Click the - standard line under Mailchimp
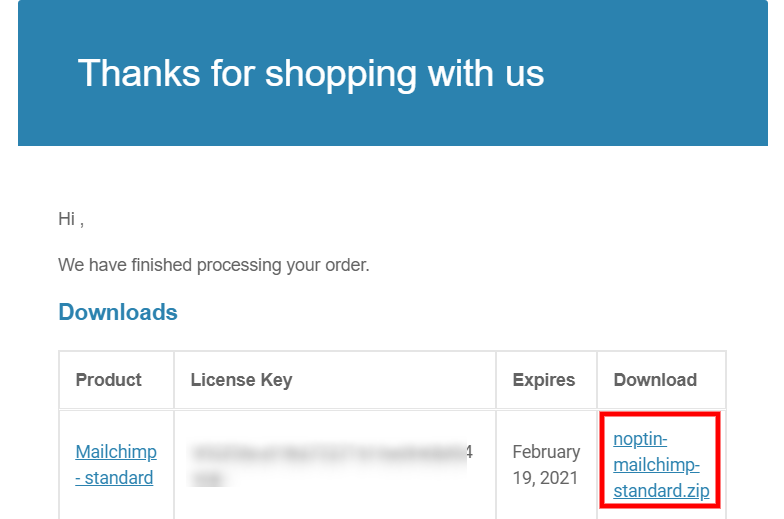Viewport: 784px width, 519px height. (x=115, y=478)
